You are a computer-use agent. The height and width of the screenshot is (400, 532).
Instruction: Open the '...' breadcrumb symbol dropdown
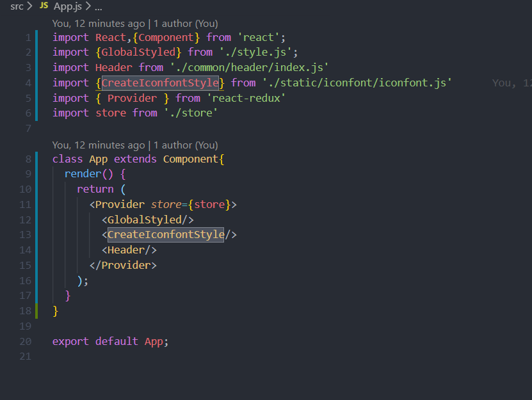tap(97, 6)
